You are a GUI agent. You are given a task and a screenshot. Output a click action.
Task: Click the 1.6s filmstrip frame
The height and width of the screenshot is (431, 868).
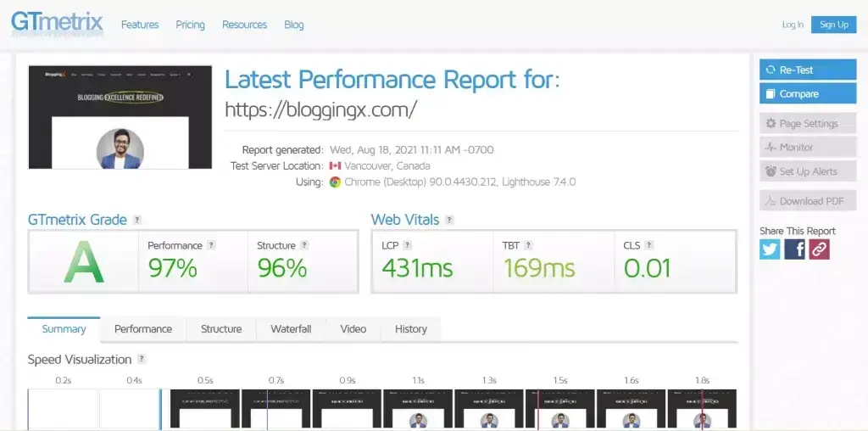631,409
